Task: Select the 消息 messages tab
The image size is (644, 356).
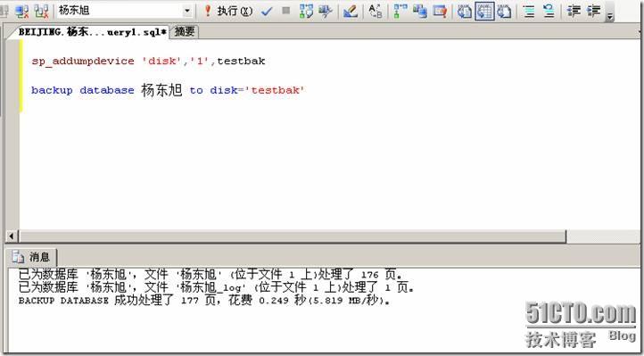Action: point(32,257)
